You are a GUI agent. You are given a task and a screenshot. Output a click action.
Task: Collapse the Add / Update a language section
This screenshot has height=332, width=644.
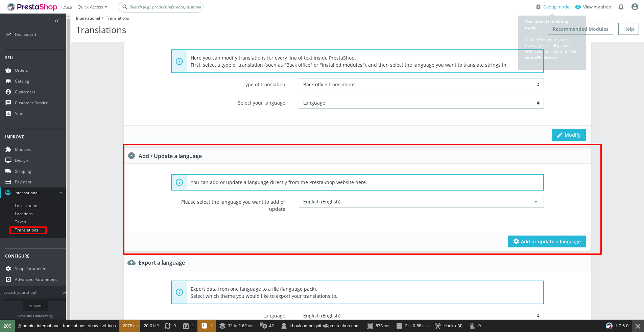pos(131,156)
